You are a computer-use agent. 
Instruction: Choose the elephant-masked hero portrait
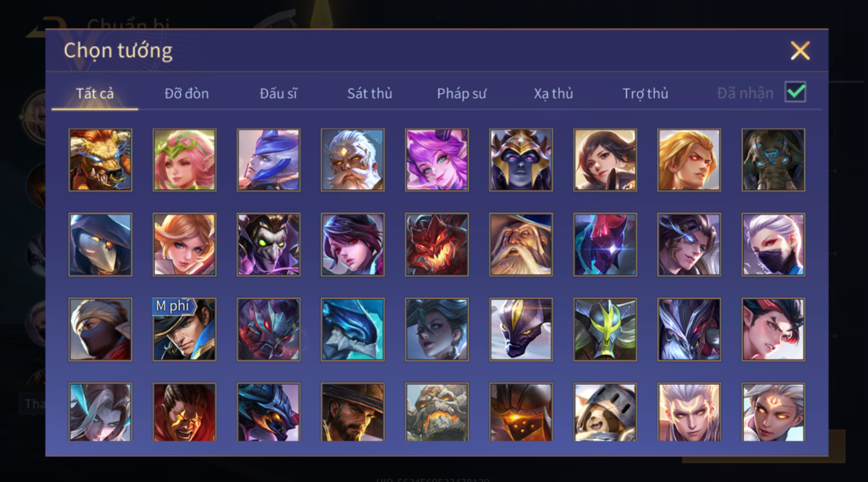click(774, 160)
